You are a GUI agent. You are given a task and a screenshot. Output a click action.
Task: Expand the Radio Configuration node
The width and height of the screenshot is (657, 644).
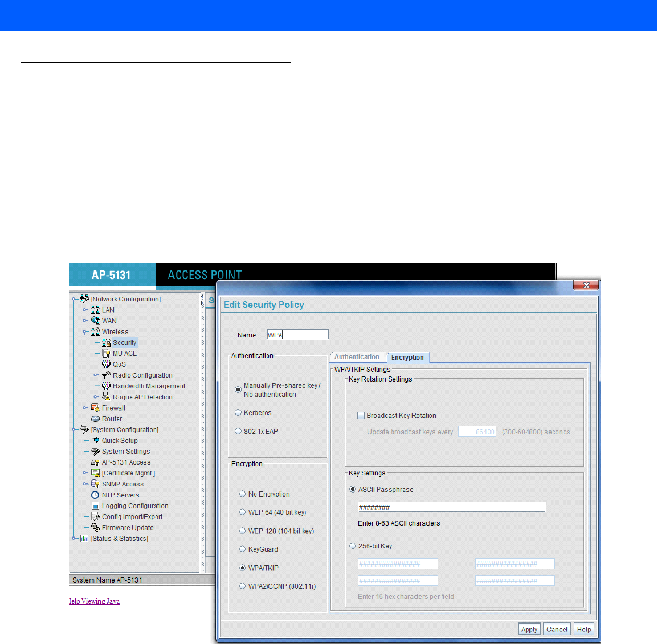(96, 375)
